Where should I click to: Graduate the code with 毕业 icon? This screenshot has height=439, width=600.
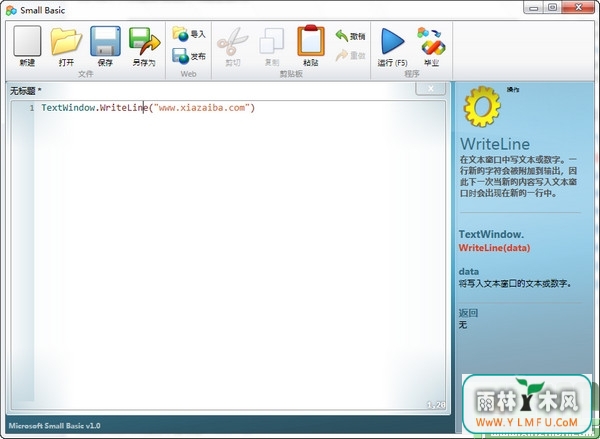pyautogui.click(x=432, y=47)
